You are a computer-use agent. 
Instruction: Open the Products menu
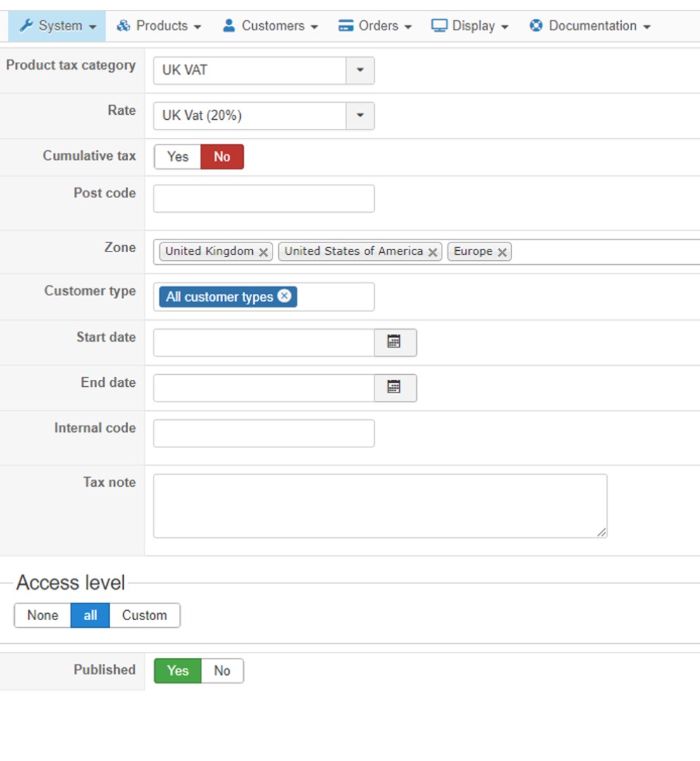[159, 26]
